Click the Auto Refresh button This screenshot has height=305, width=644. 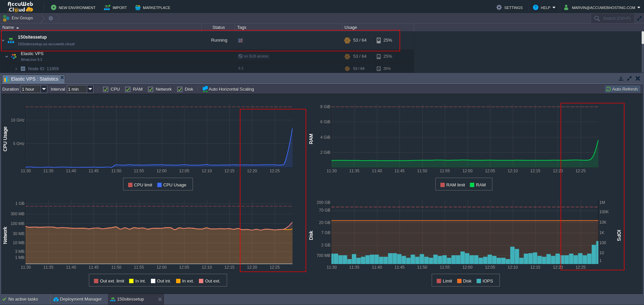coord(622,89)
